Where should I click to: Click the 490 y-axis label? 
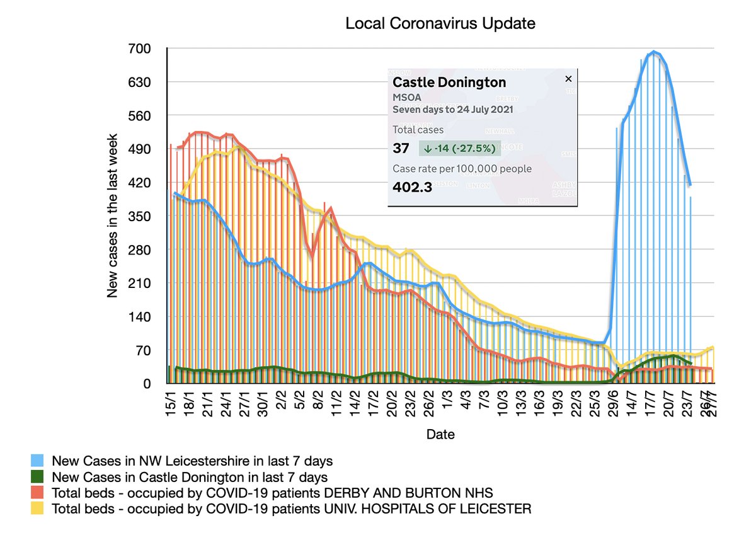[140, 149]
